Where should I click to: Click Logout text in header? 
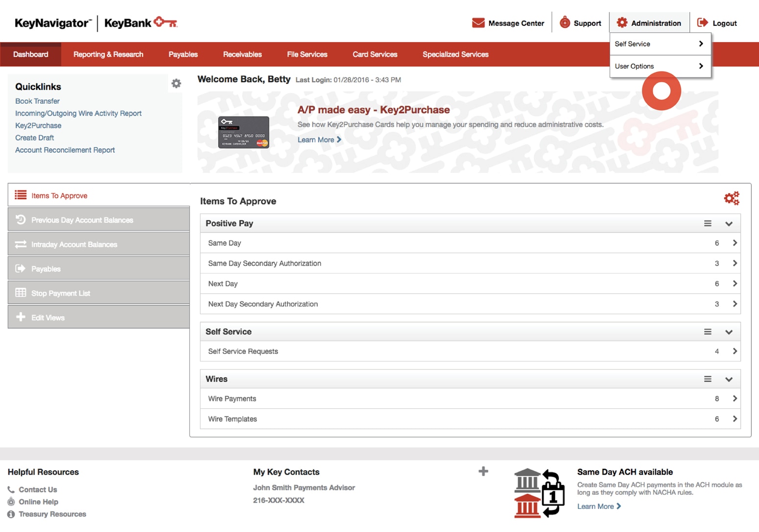tap(725, 23)
